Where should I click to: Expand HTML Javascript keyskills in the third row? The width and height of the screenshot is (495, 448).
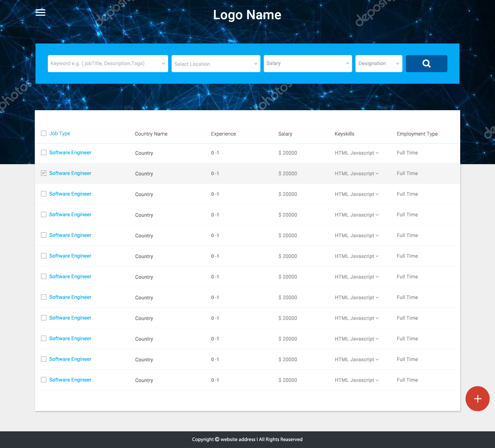pos(357,194)
